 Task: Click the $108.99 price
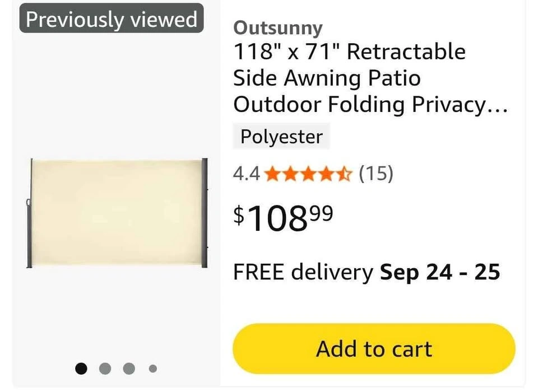pos(283,217)
